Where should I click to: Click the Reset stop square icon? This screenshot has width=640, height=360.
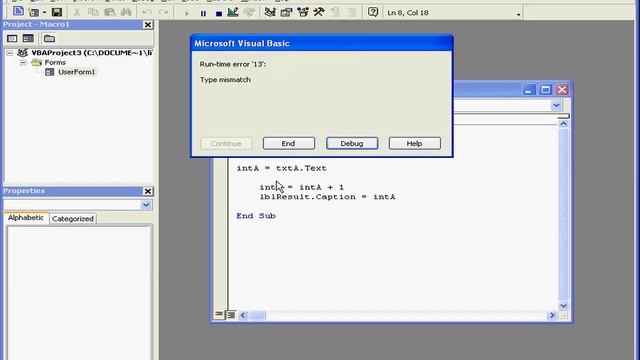click(x=219, y=13)
